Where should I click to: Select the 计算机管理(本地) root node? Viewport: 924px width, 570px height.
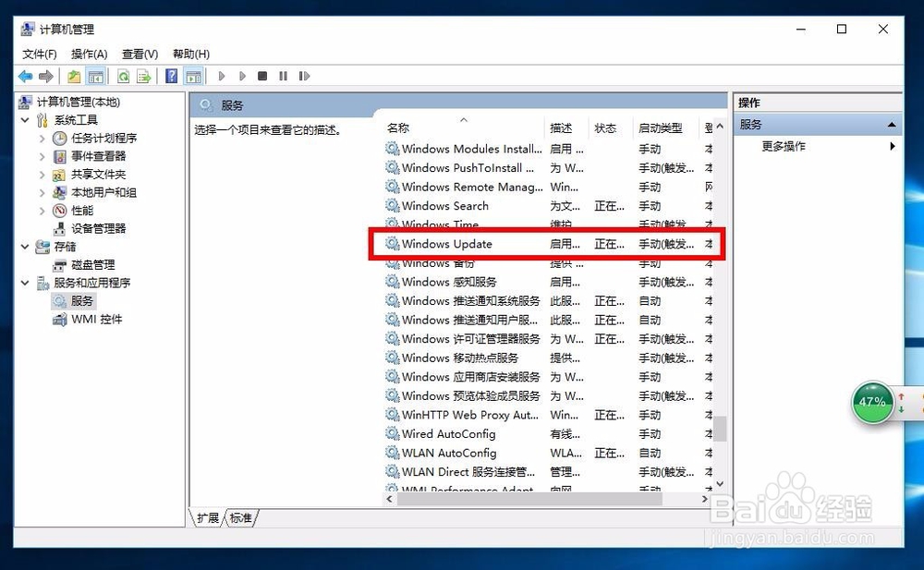pos(79,102)
